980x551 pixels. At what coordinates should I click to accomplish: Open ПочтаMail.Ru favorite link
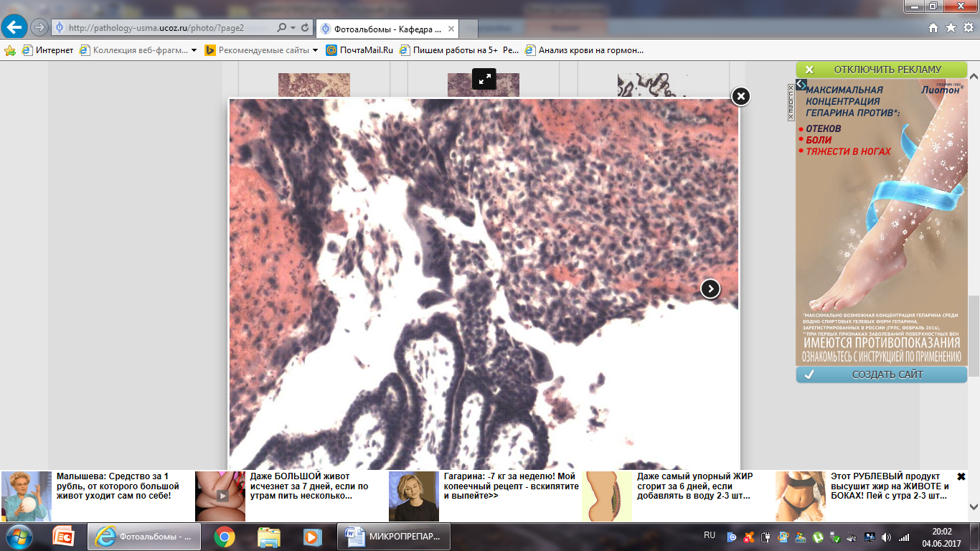[x=359, y=50]
